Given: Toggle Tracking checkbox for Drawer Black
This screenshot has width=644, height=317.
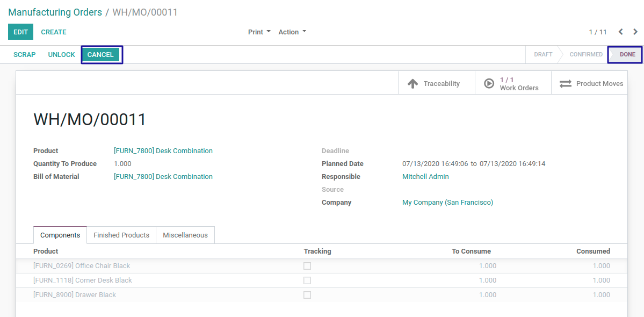Looking at the screenshot, I should coord(307,295).
